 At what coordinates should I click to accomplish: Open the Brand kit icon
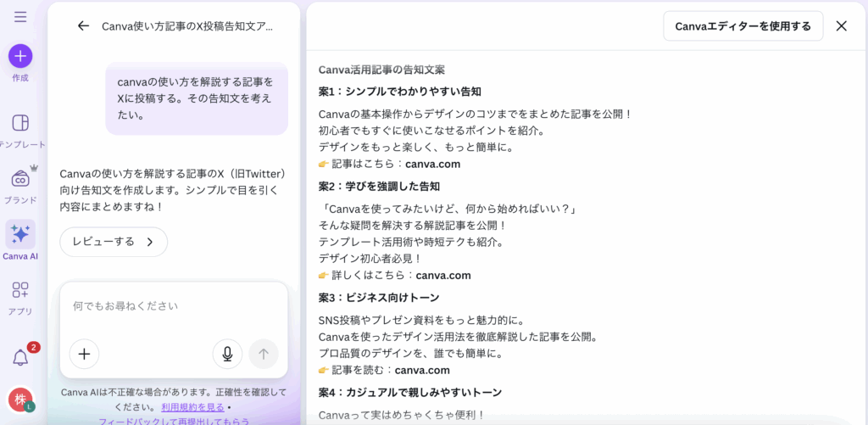[x=20, y=179]
